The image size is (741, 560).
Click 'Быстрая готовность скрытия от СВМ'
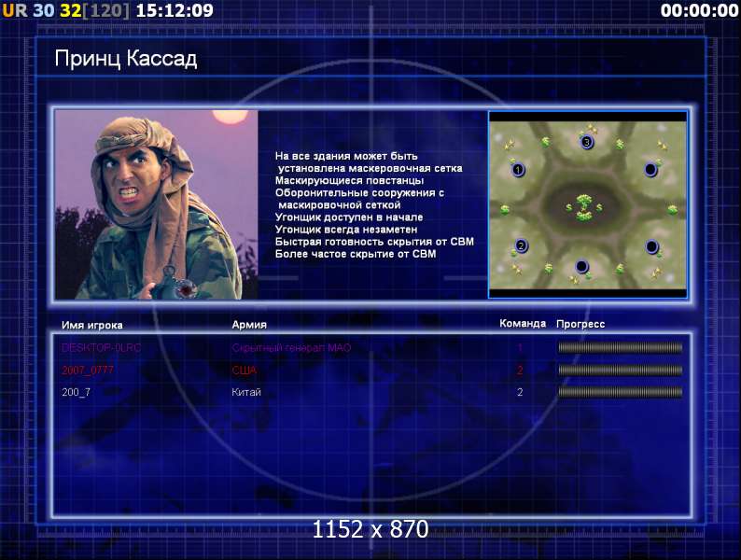click(x=374, y=242)
